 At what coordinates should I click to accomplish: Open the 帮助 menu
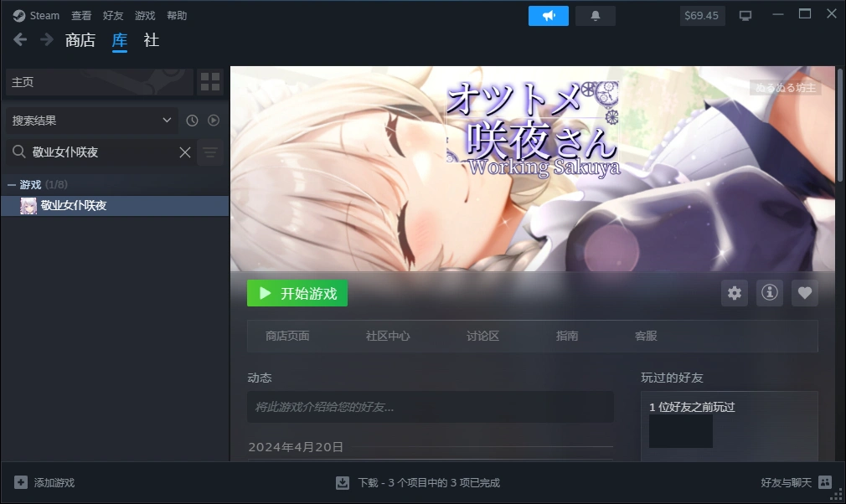click(177, 16)
